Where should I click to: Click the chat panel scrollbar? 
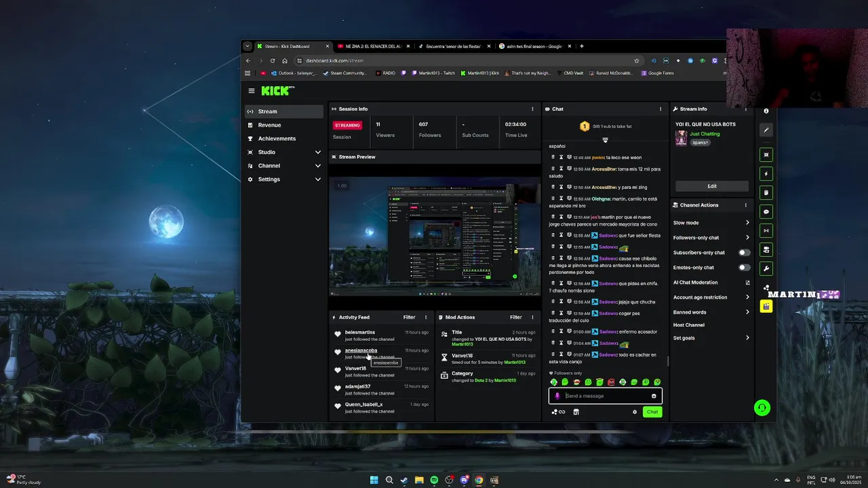[x=668, y=361]
